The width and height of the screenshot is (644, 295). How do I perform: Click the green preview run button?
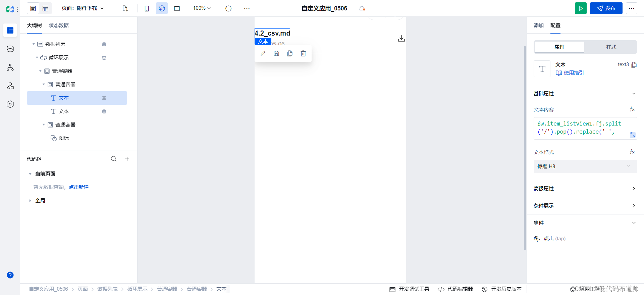(581, 8)
